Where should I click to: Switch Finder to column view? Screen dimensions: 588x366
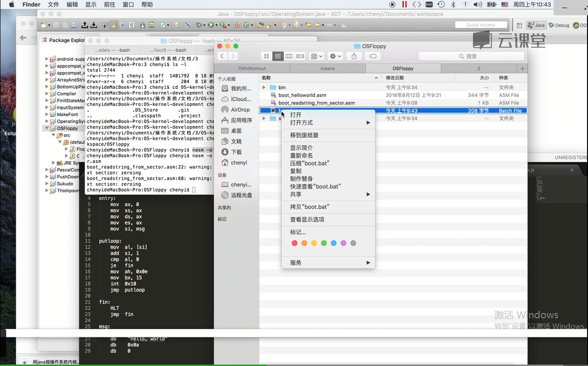click(289, 56)
